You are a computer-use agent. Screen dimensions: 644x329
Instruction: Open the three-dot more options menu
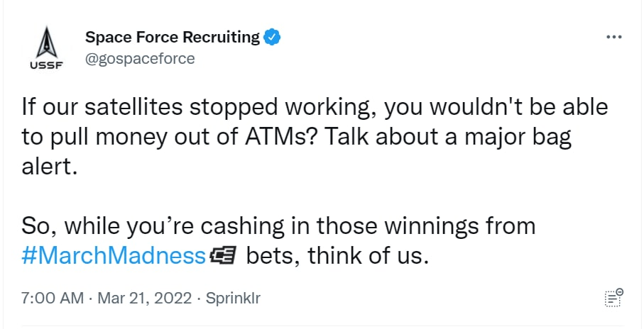[613, 37]
